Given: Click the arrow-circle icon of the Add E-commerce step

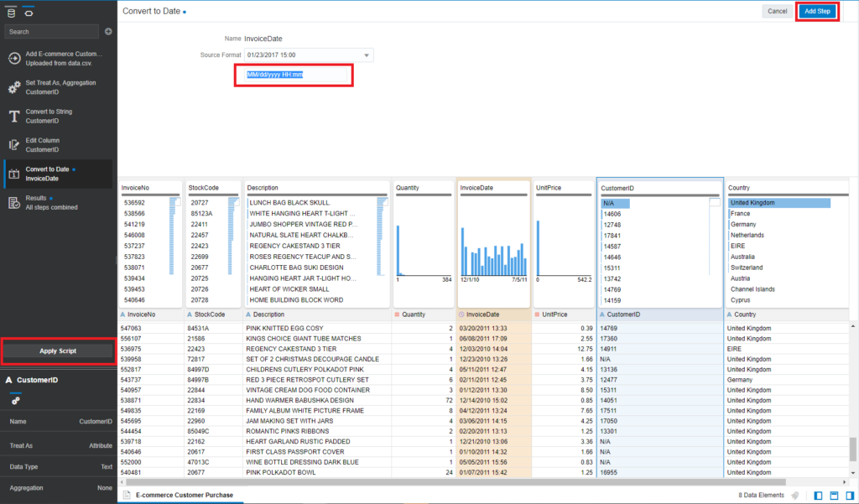Looking at the screenshot, I should tap(14, 59).
